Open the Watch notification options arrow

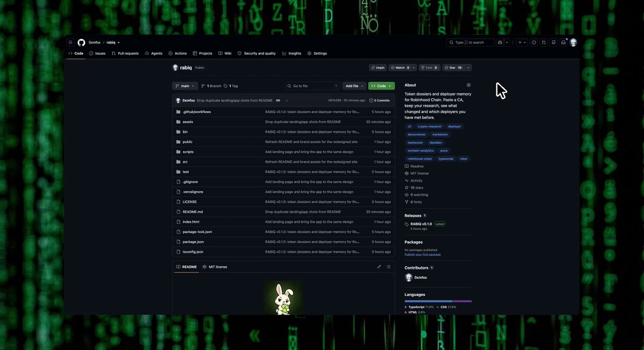[414, 68]
